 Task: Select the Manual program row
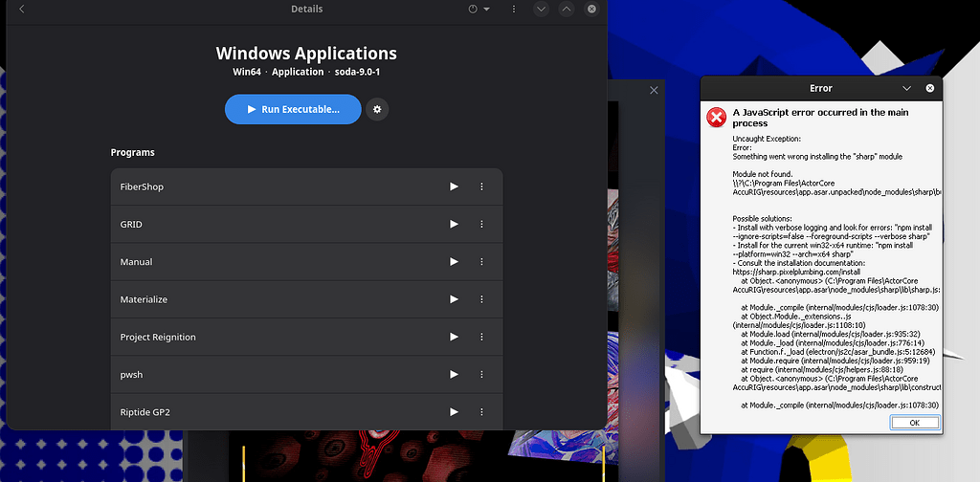[x=307, y=262]
